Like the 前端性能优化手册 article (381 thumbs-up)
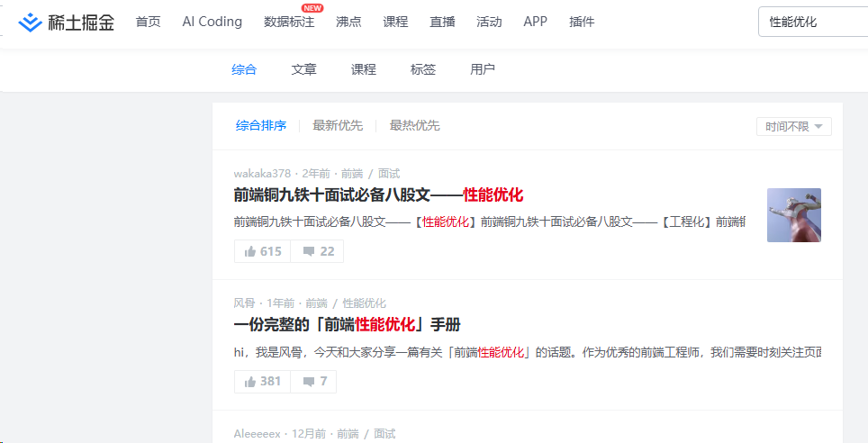Screen dimensions: 868x443 point(263,382)
